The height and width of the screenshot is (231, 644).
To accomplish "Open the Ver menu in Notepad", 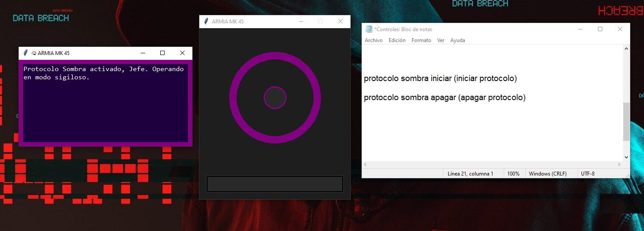I will pyautogui.click(x=441, y=40).
